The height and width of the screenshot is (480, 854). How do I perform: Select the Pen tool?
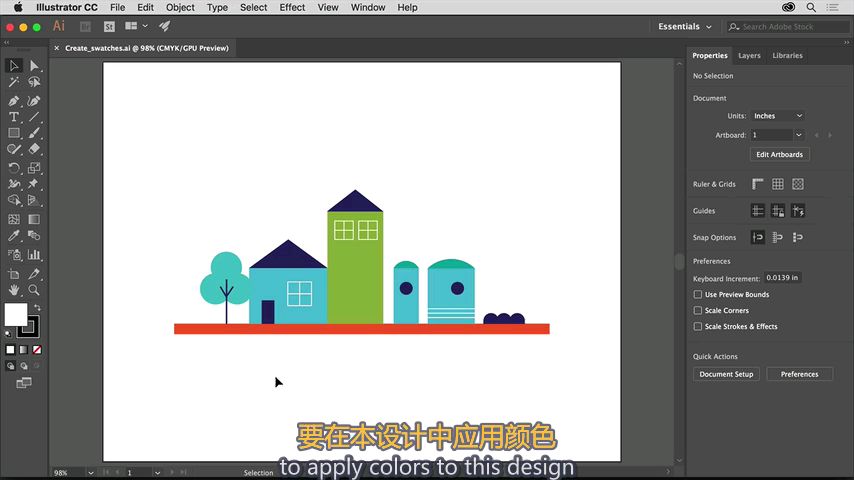coord(14,101)
